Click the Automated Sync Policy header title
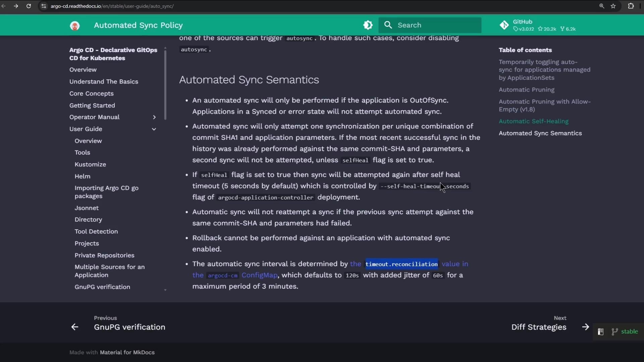The image size is (644, 362). pyautogui.click(x=138, y=25)
